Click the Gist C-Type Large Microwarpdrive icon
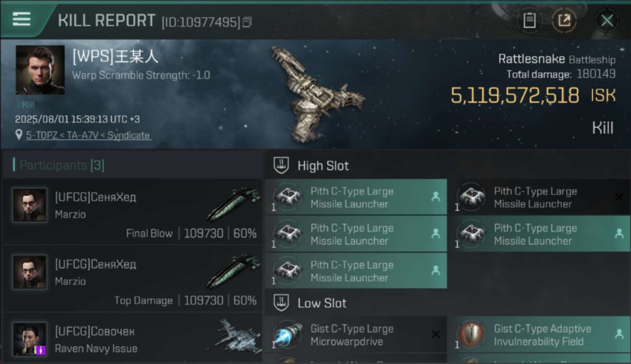631x364 pixels. coord(288,334)
